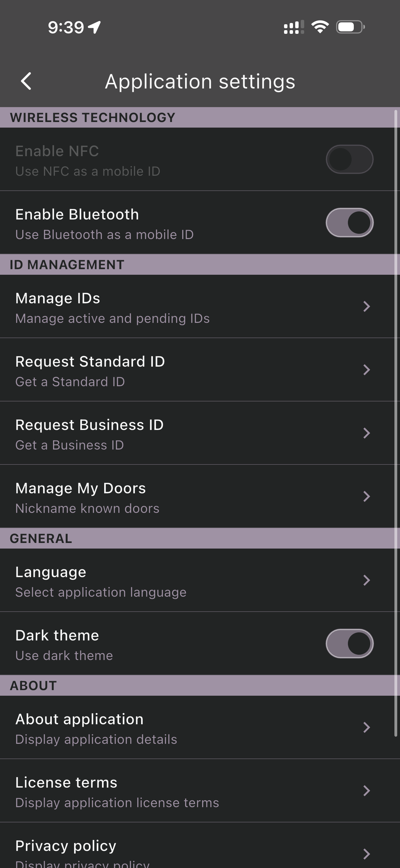Tap the chevron for Request Business ID
The width and height of the screenshot is (400, 868).
(367, 433)
